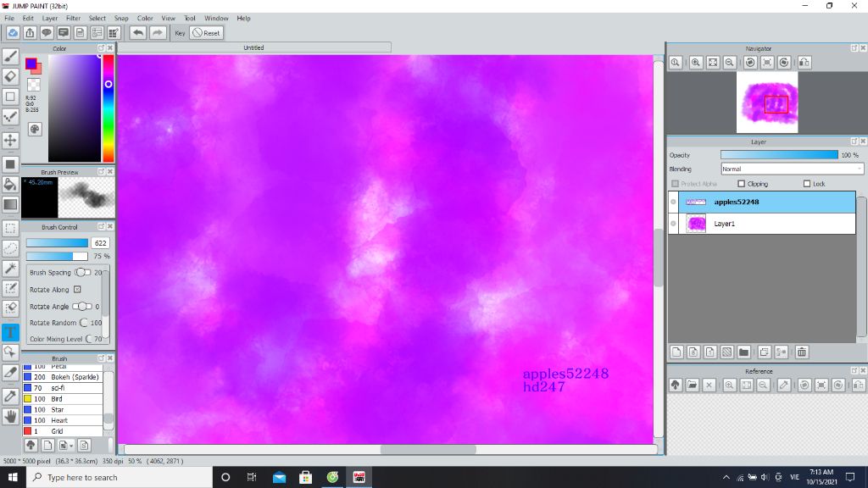
Task: Click the Undo arrow in toolbar
Action: [138, 33]
